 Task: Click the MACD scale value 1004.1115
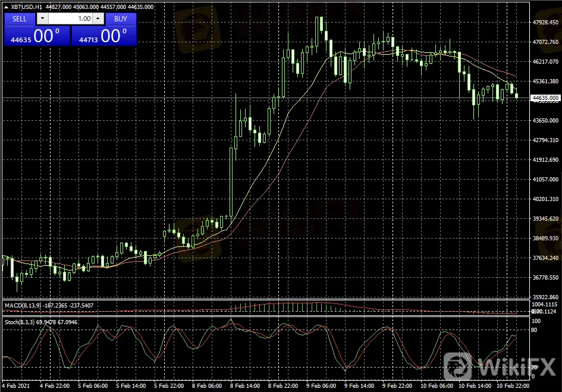545,304
